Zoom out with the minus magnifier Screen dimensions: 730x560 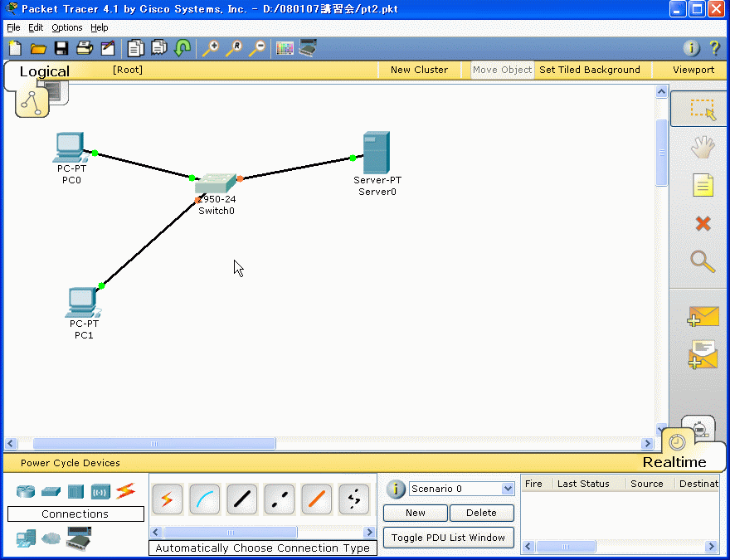coord(257,48)
